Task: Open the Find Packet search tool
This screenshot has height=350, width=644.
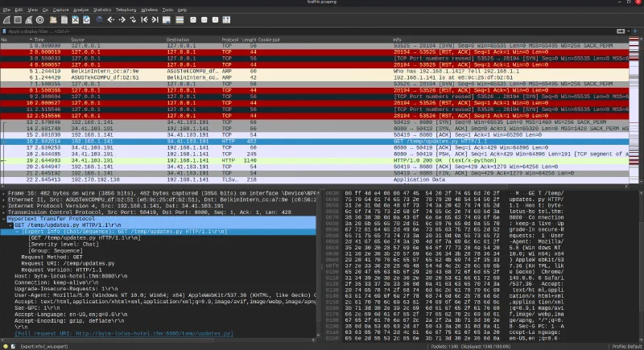Action: pos(100,19)
